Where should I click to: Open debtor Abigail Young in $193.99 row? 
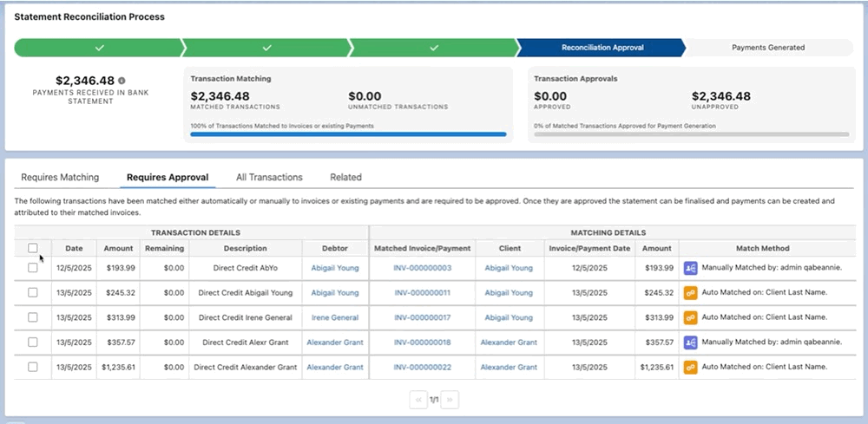[335, 268]
